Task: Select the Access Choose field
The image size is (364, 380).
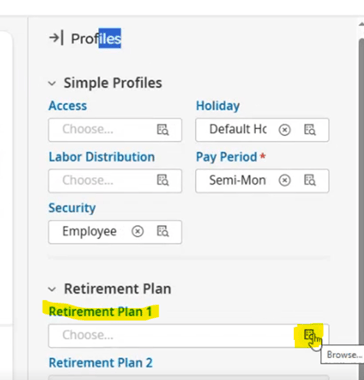Action: click(115, 130)
